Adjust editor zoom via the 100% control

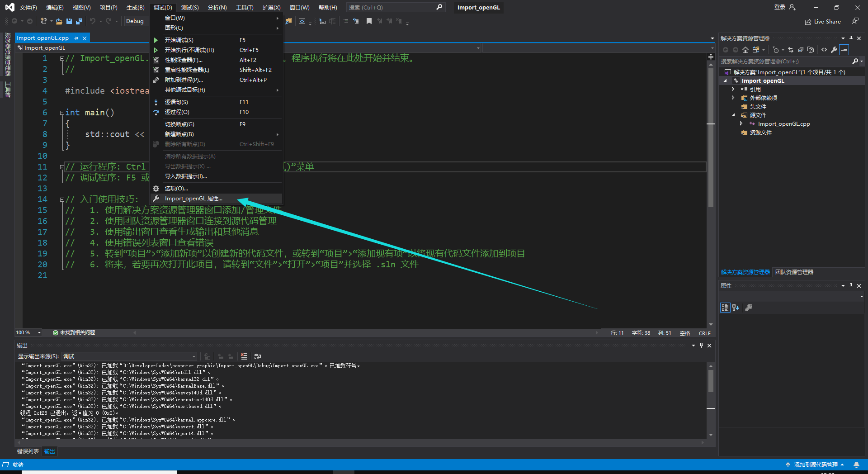click(x=28, y=332)
